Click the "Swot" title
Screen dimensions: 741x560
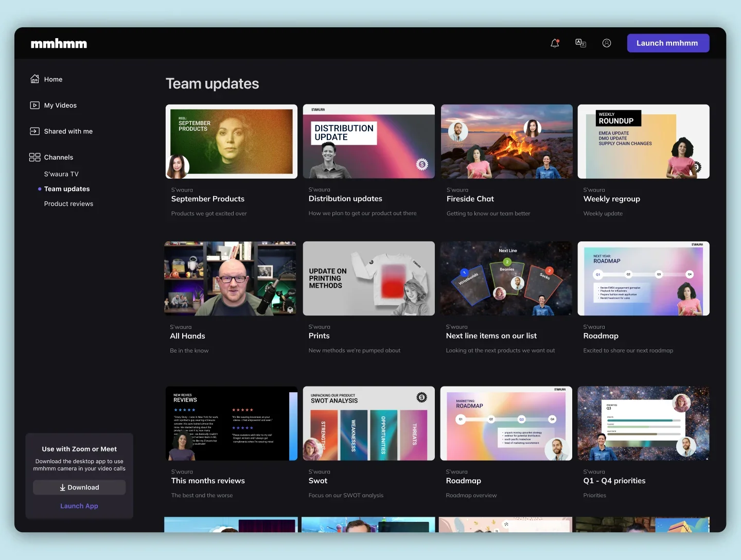318,481
